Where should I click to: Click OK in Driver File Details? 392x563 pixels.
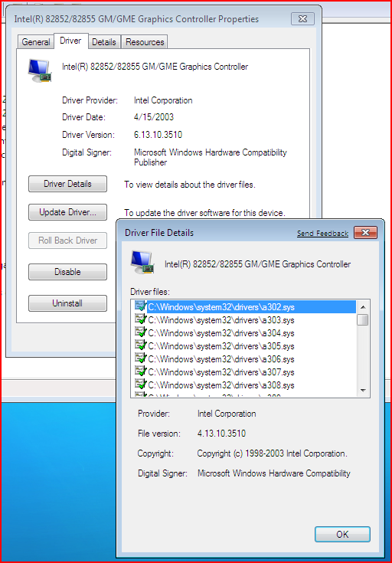pyautogui.click(x=342, y=535)
